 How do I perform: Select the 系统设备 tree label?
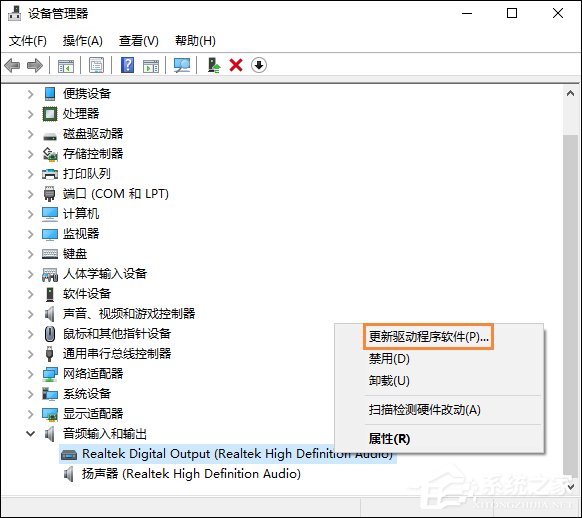(x=87, y=394)
